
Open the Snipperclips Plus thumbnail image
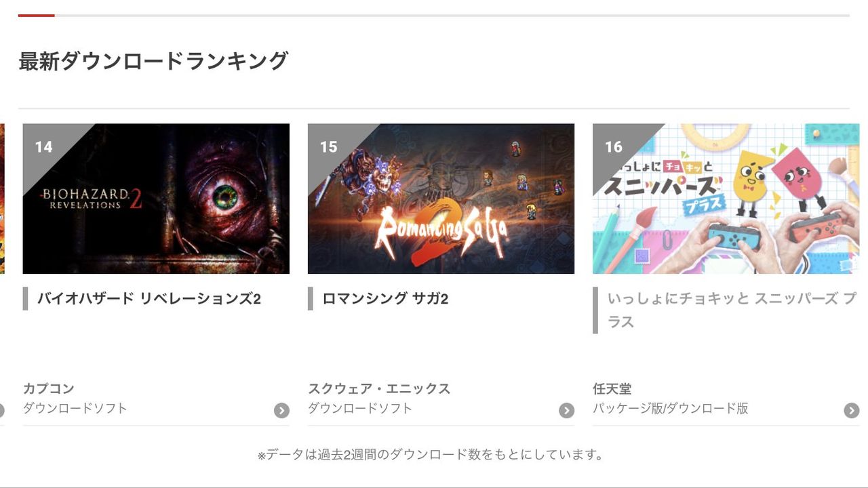point(726,199)
